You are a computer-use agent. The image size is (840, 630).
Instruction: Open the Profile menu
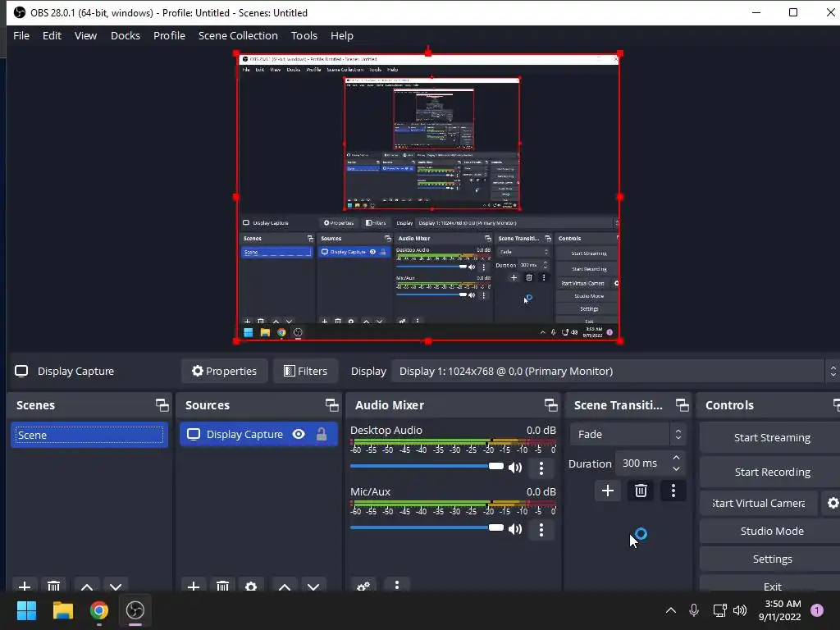click(x=169, y=35)
